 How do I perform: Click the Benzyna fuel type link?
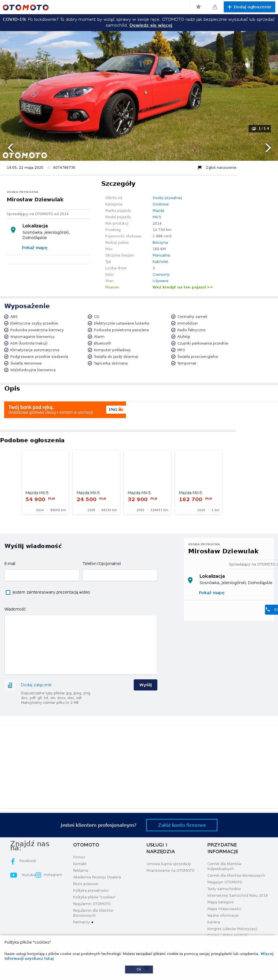point(160,243)
